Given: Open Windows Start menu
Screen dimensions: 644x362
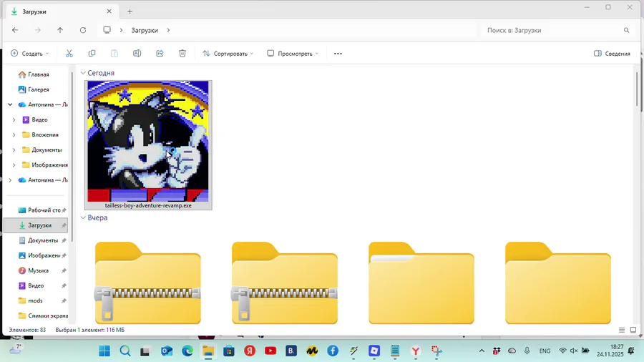Looking at the screenshot, I should pos(104,351).
